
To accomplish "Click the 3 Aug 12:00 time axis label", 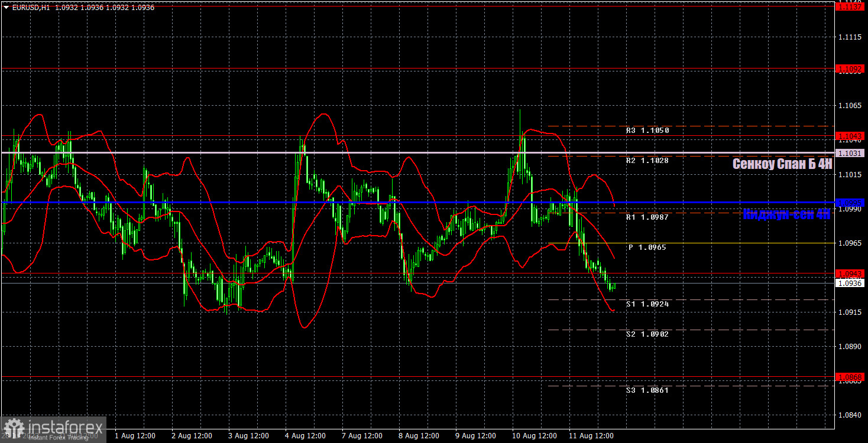I will (248, 436).
